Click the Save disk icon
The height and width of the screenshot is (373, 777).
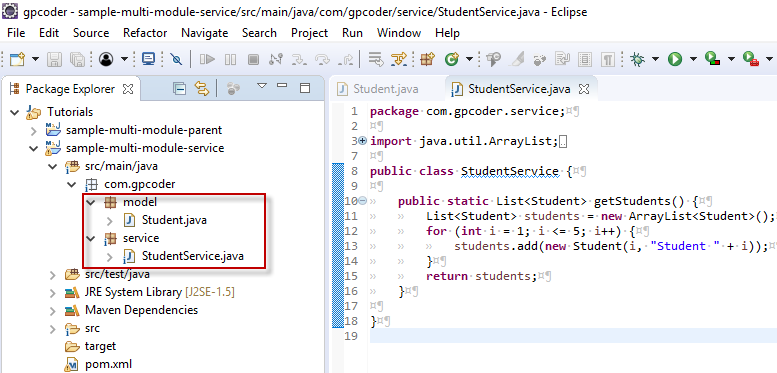(55, 60)
